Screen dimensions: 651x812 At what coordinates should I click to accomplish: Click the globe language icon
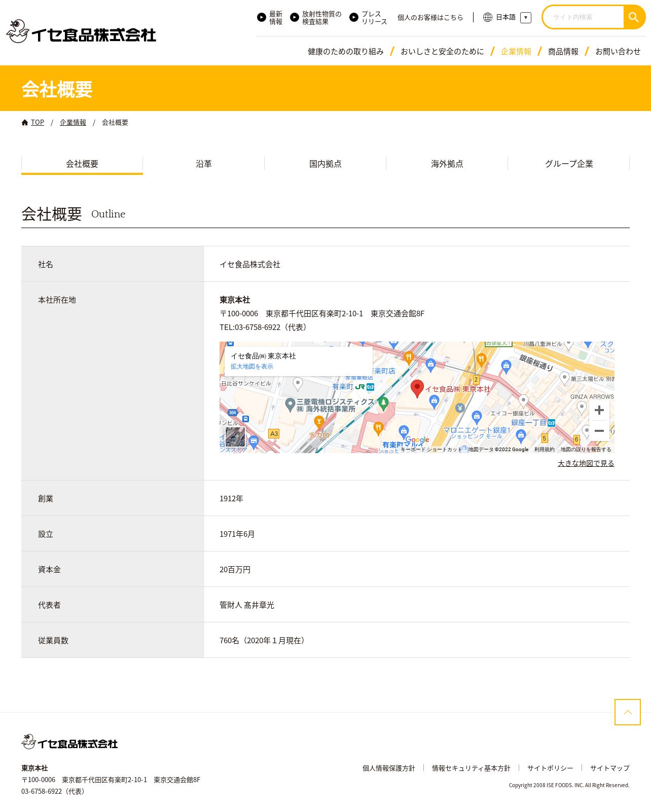pos(488,17)
